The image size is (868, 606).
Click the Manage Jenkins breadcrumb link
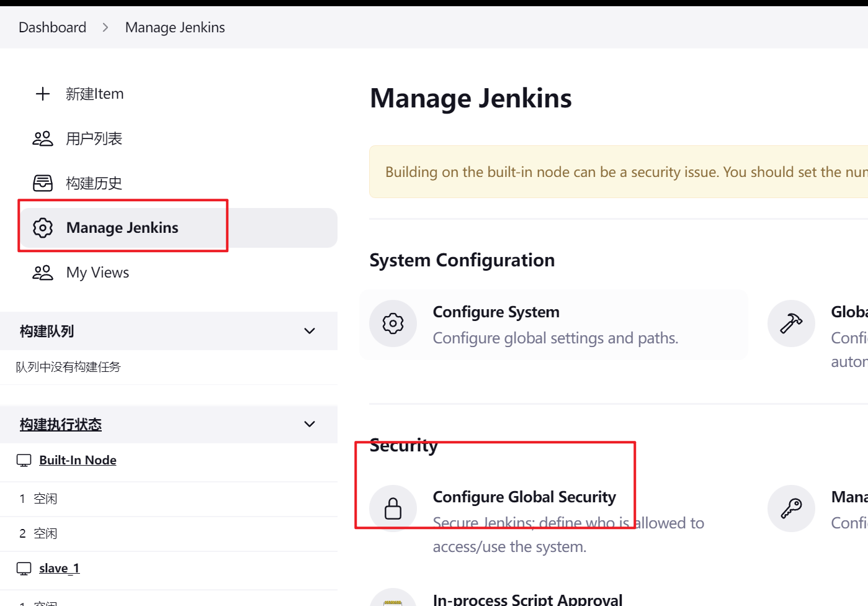coord(175,27)
